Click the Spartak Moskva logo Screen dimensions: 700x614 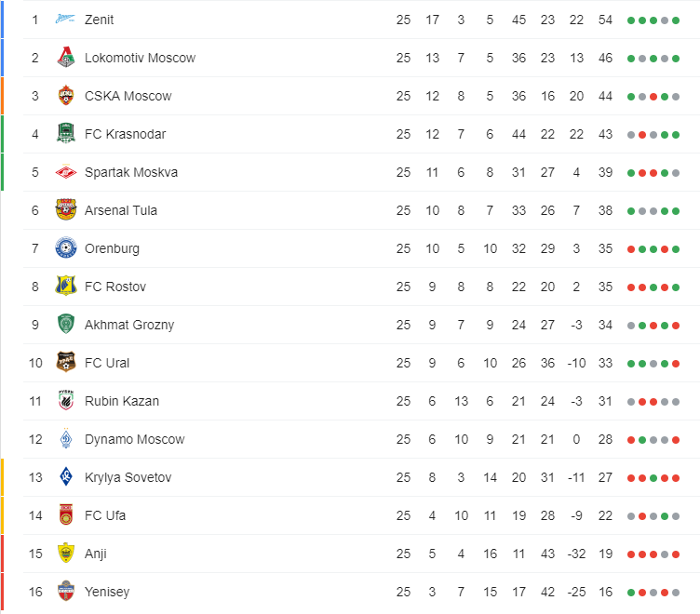pyautogui.click(x=65, y=172)
